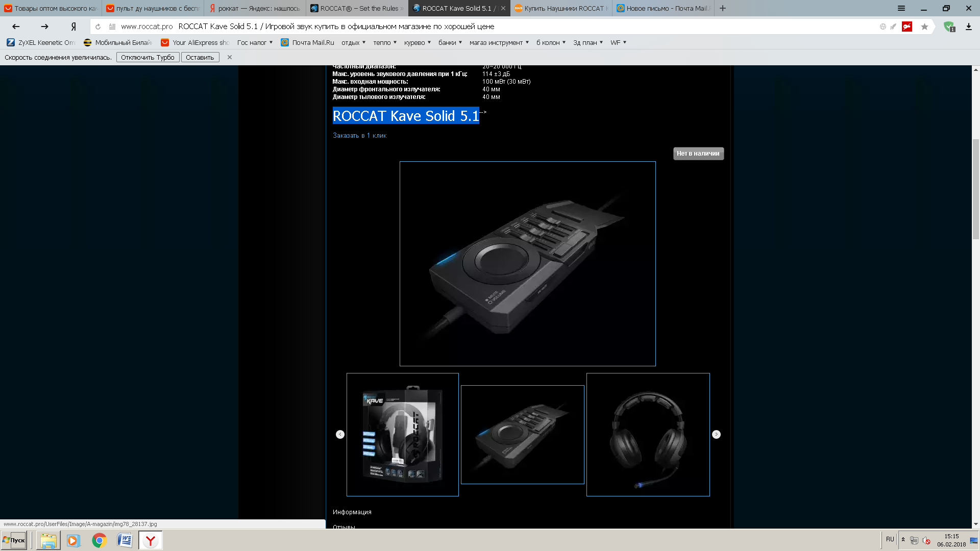The width and height of the screenshot is (980, 551).
Task: Expand the б колон bookmarks folder
Action: pyautogui.click(x=551, y=42)
